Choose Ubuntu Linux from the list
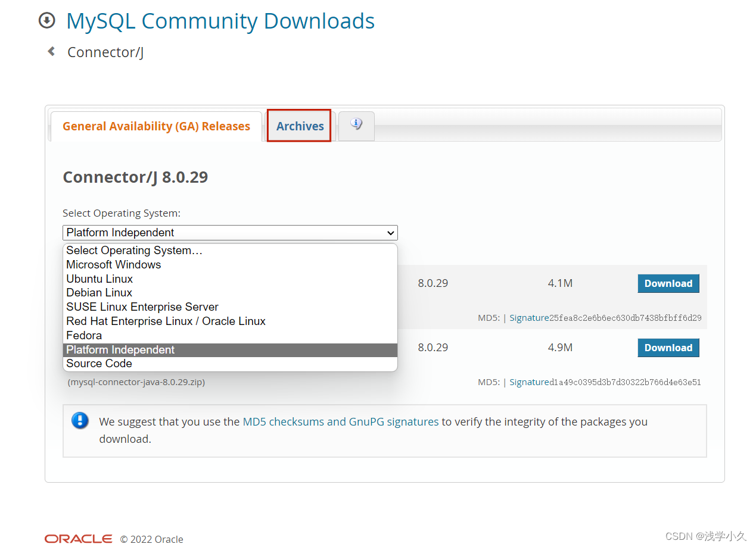The height and width of the screenshot is (547, 756). coord(230,279)
